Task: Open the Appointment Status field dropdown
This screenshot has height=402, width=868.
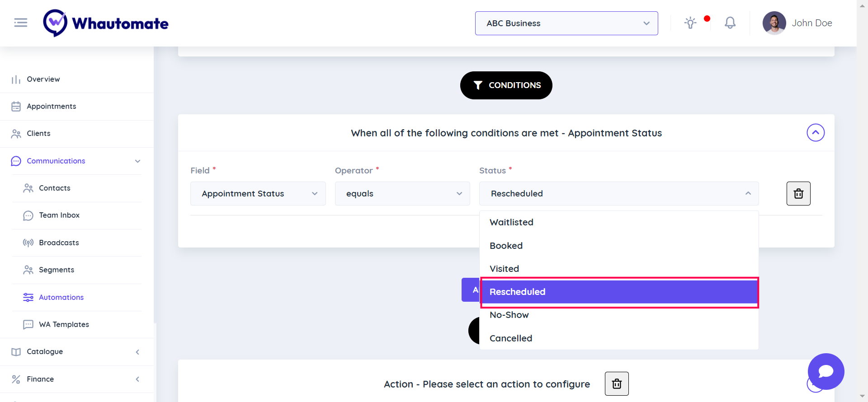Action: pos(258,194)
